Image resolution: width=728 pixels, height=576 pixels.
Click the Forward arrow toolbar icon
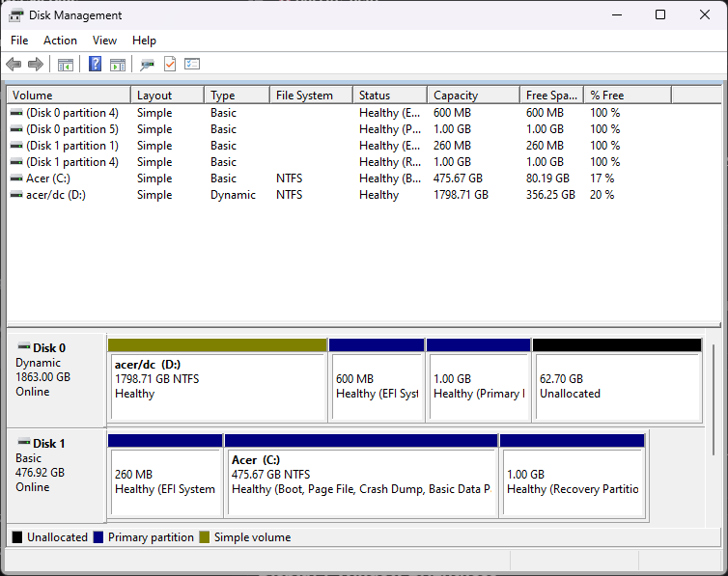(x=36, y=64)
